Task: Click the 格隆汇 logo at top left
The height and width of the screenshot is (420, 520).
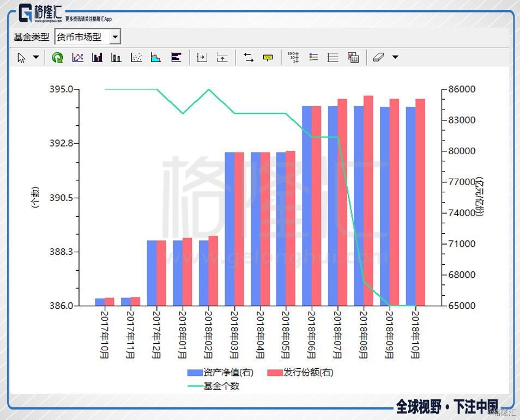Action: [x=40, y=13]
